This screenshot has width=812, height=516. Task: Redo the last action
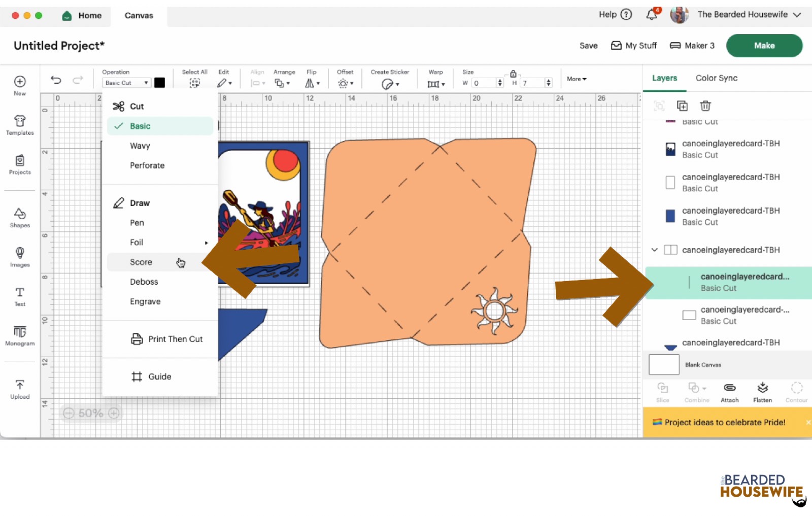(x=78, y=80)
